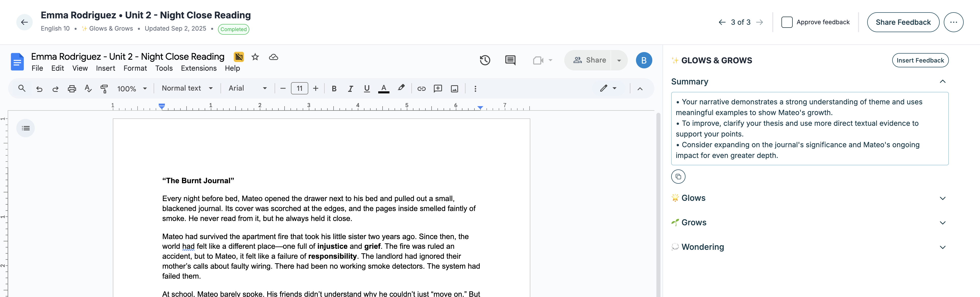The height and width of the screenshot is (297, 980).
Task: Copy summary with the copy icon
Action: coord(678,177)
